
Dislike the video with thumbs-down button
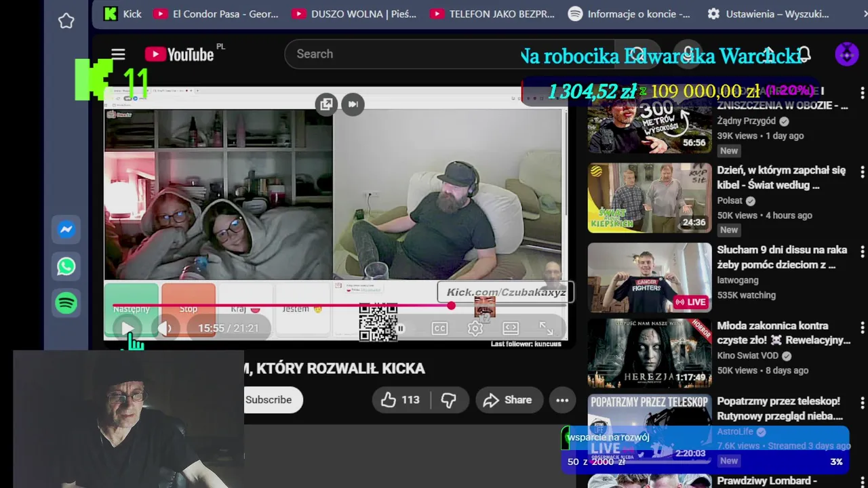(x=448, y=400)
